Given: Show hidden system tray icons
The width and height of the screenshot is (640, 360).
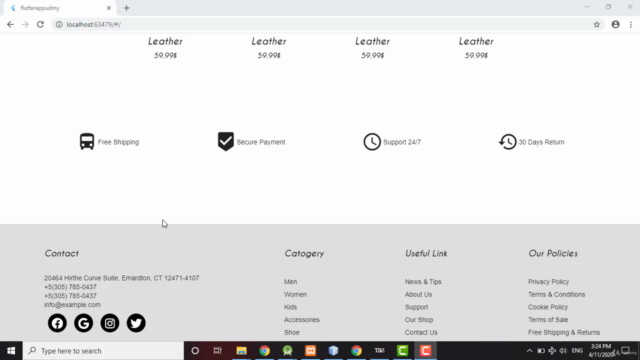Looking at the screenshot, I should point(529,351).
